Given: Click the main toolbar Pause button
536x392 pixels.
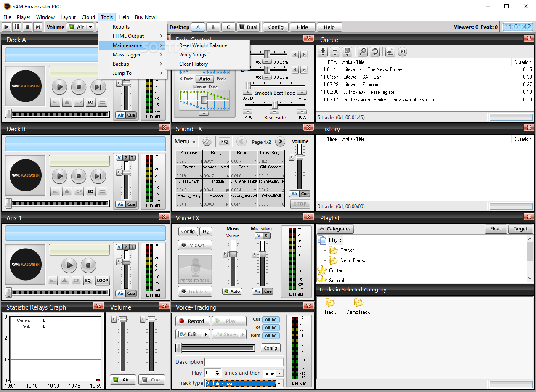Looking at the screenshot, I should (17, 27).
